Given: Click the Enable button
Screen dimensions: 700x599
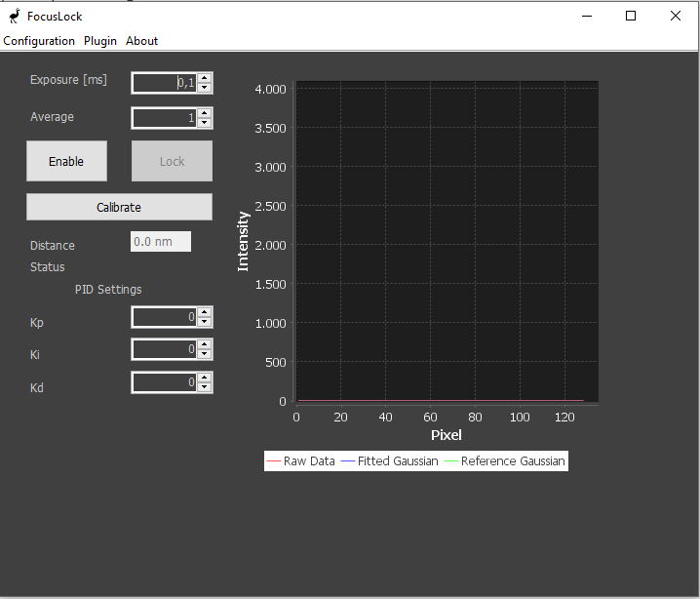Looking at the screenshot, I should coord(66,161).
